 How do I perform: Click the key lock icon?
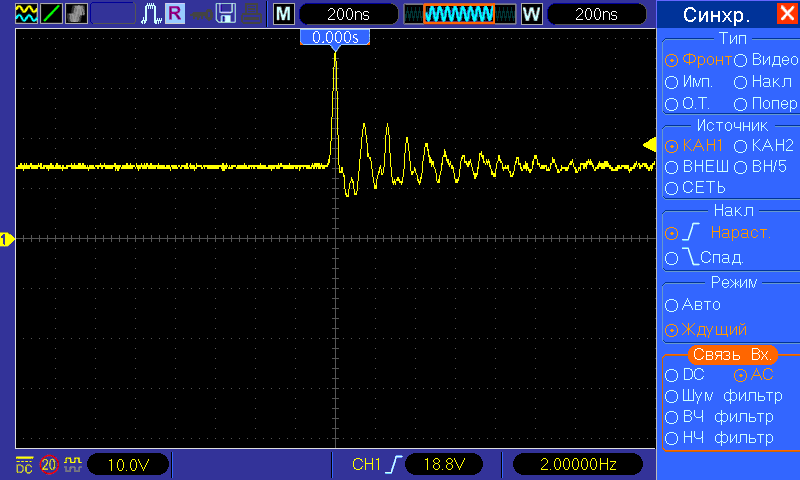(201, 14)
